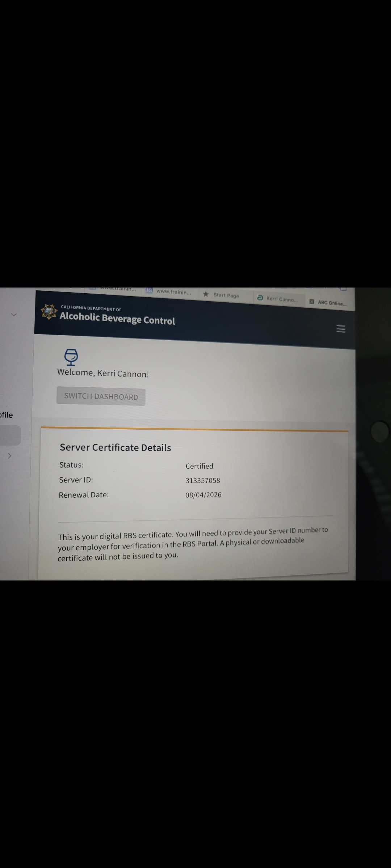Image resolution: width=391 pixels, height=868 pixels.
Task: Click the ABC Online tab favicon
Action: (312, 302)
